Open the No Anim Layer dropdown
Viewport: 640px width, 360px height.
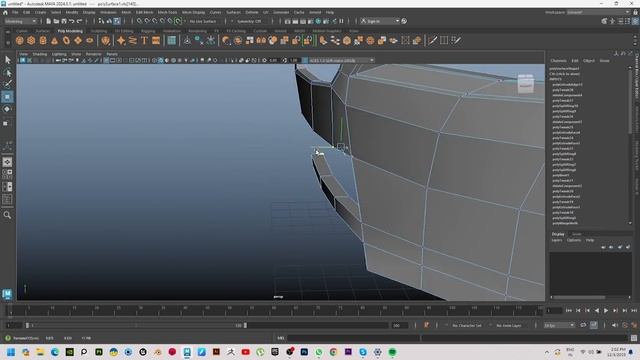tap(509, 325)
